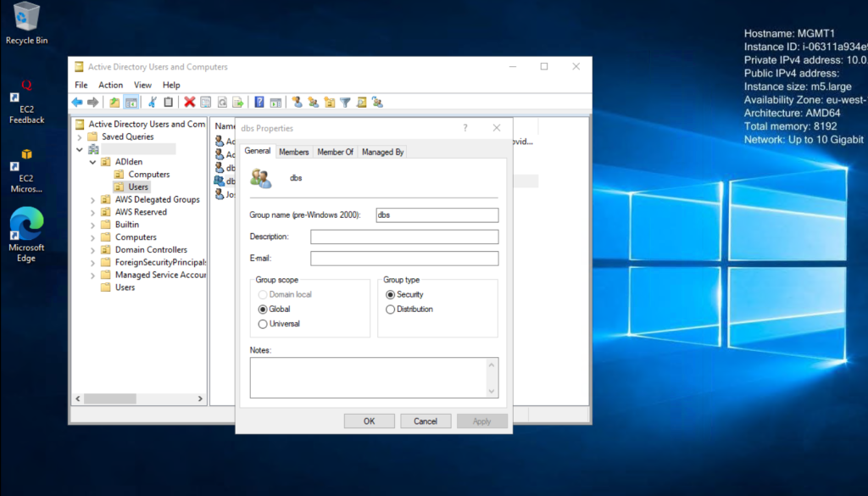Select the Distribution group type
The image size is (868, 496).
click(x=389, y=309)
